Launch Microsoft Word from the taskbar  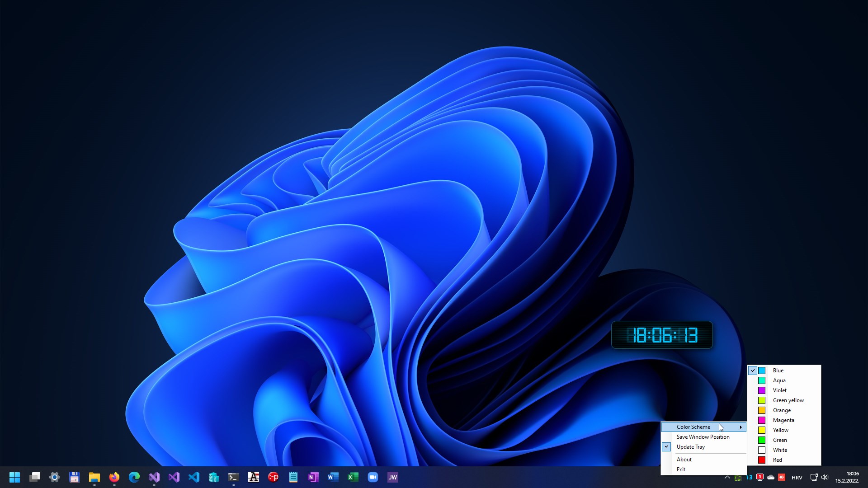(x=333, y=477)
